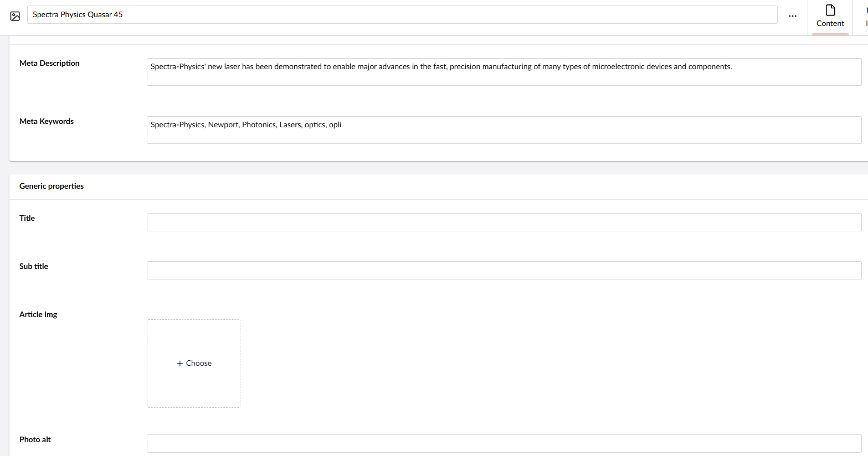Click the Meta Description property label

(x=49, y=64)
